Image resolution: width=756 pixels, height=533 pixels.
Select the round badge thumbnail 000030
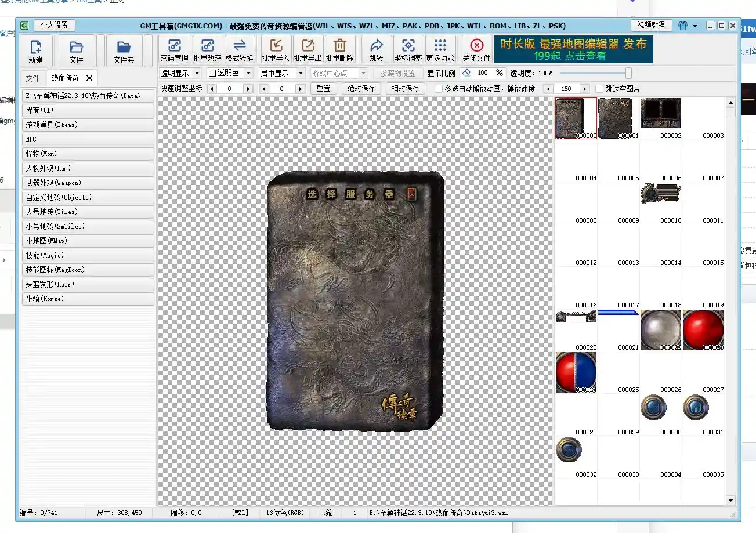click(661, 415)
